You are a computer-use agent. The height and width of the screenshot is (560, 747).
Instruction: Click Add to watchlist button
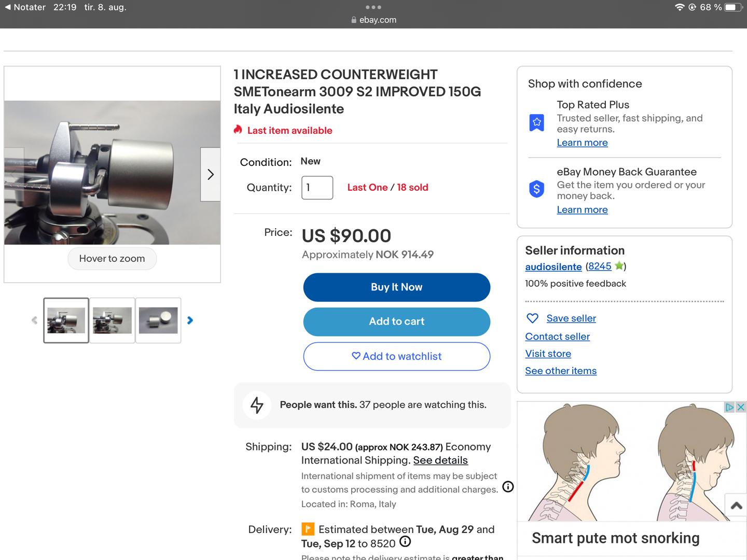[x=397, y=356]
